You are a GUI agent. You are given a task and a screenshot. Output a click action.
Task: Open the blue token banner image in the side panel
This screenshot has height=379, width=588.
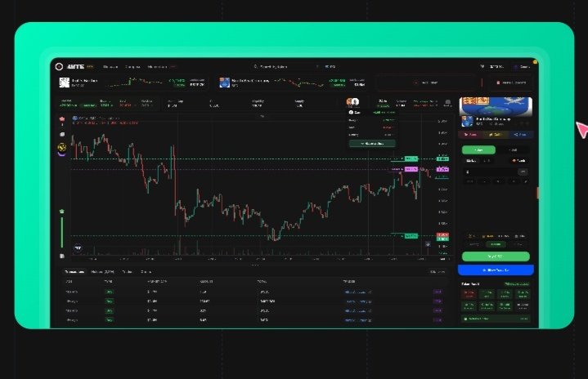pos(496,106)
